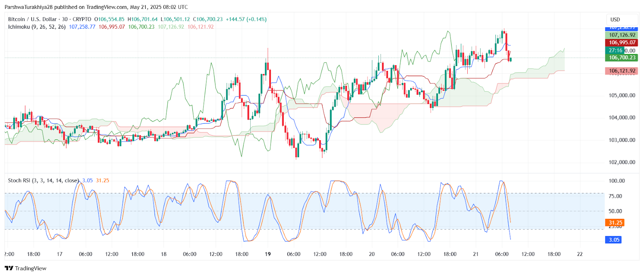This screenshot has height=276, width=644.
Task: Click the orange 31.25 Stoch RSI value tag
Action: [x=615, y=222]
